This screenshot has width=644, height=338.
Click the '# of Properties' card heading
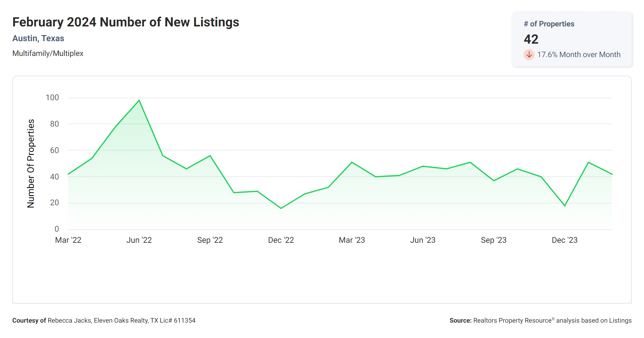(x=549, y=24)
